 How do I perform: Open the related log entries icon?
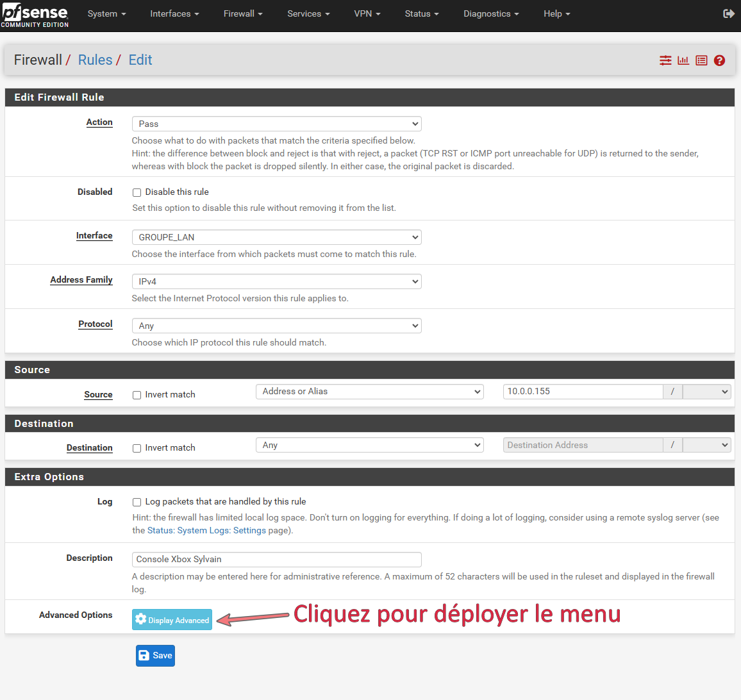pyautogui.click(x=701, y=60)
